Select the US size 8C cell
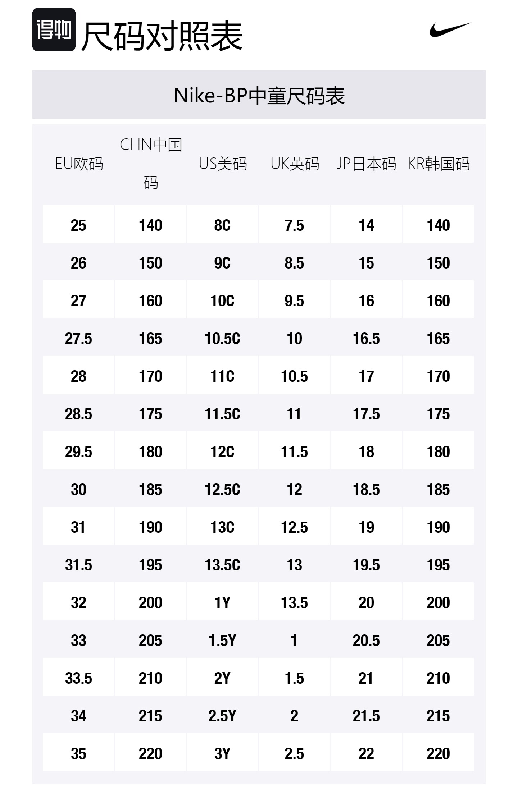Screen dimensions: 518x812 coord(222,225)
